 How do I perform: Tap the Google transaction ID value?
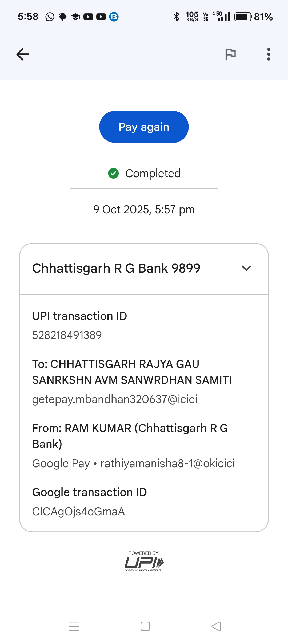tap(78, 511)
